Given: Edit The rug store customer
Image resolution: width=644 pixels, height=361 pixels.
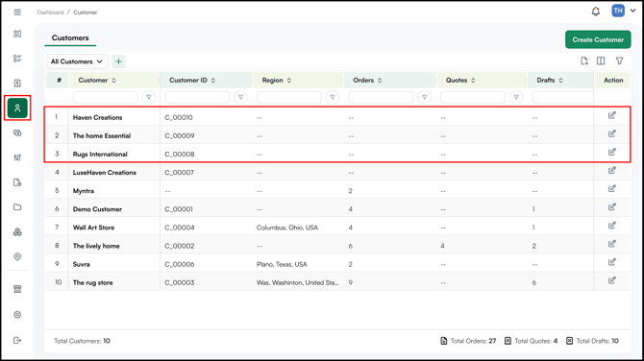Looking at the screenshot, I should click(x=612, y=280).
